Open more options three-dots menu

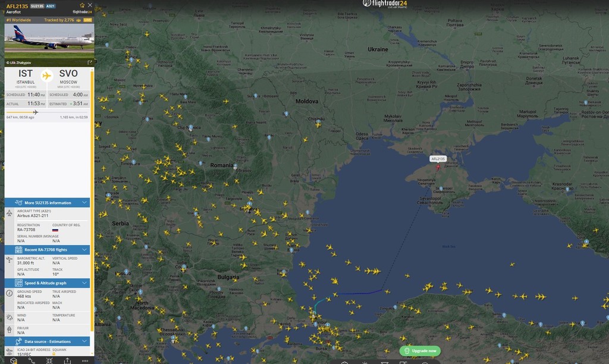point(85,361)
